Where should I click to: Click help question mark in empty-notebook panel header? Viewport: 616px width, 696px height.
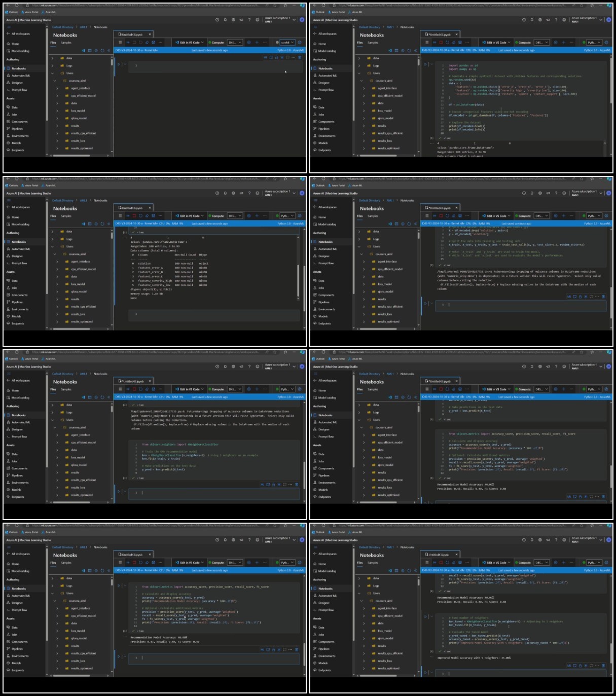click(x=249, y=20)
